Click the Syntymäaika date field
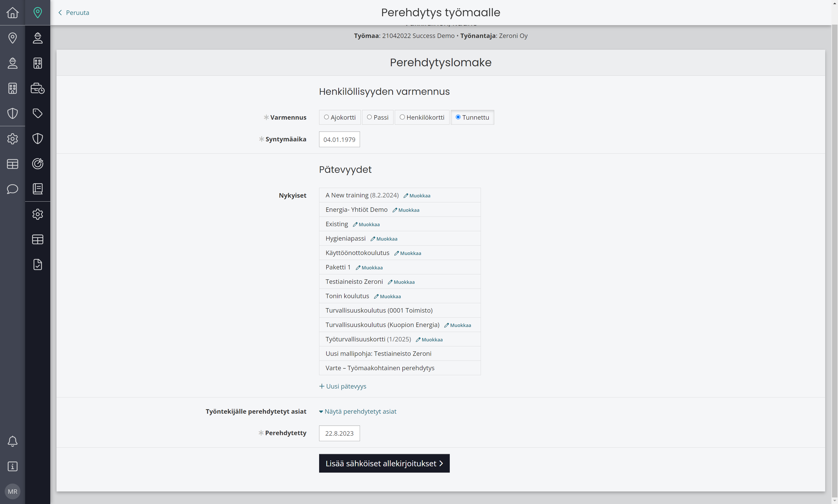This screenshot has width=838, height=504. coord(339,139)
